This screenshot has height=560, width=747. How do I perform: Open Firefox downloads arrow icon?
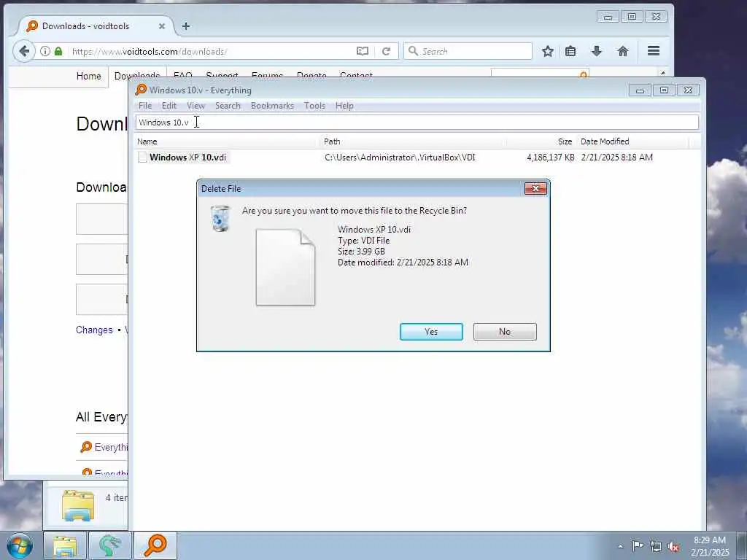(x=597, y=51)
